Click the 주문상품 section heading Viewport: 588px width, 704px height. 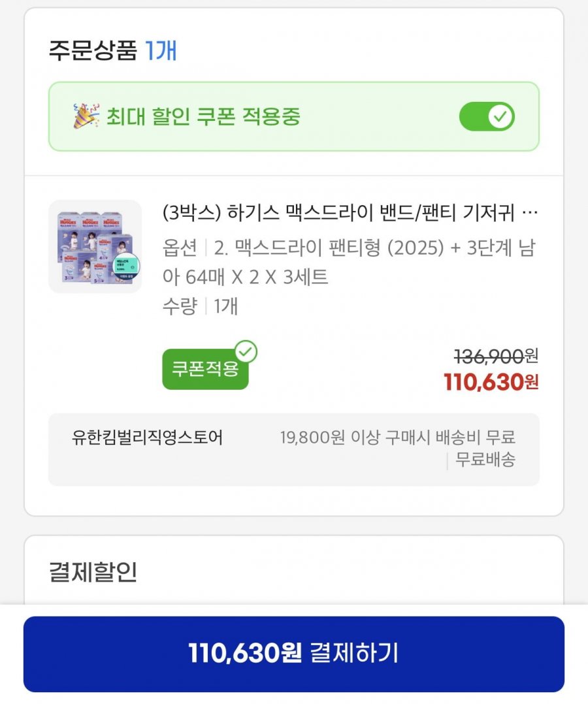(92, 50)
